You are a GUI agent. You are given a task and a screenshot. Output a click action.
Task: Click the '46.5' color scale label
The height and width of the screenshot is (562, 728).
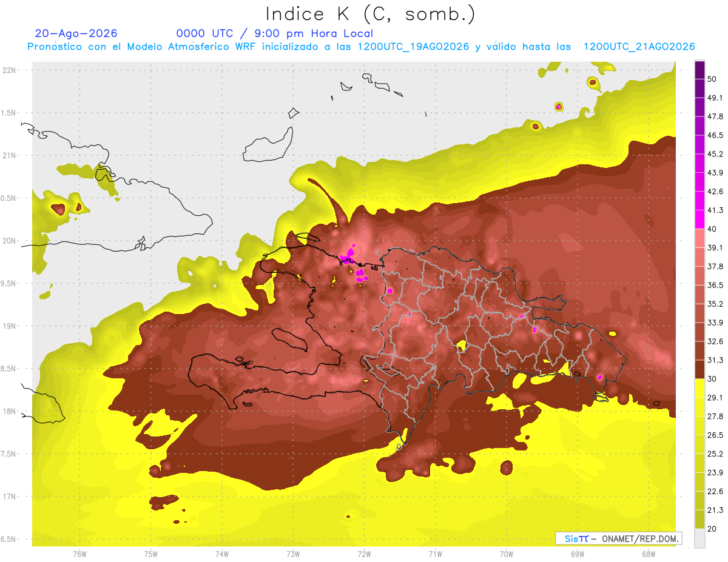[x=715, y=136]
